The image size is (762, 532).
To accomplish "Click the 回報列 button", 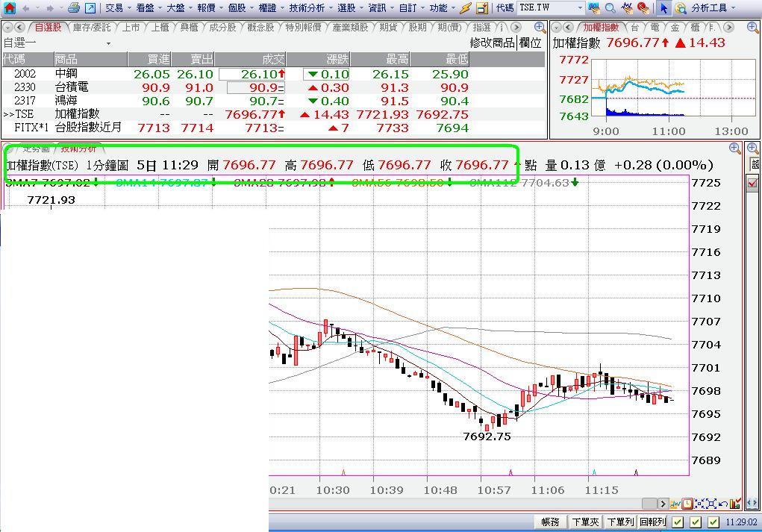I will coord(652,522).
